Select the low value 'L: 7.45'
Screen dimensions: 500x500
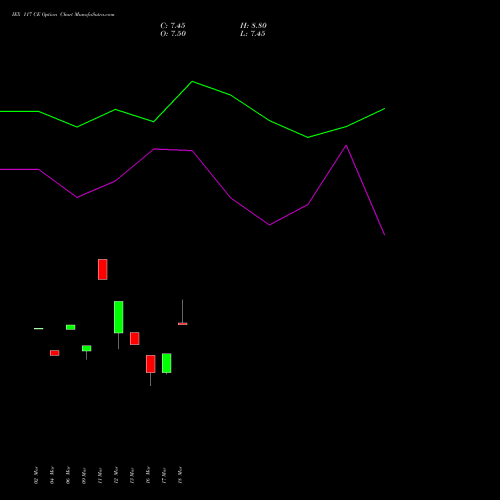pyautogui.click(x=253, y=34)
